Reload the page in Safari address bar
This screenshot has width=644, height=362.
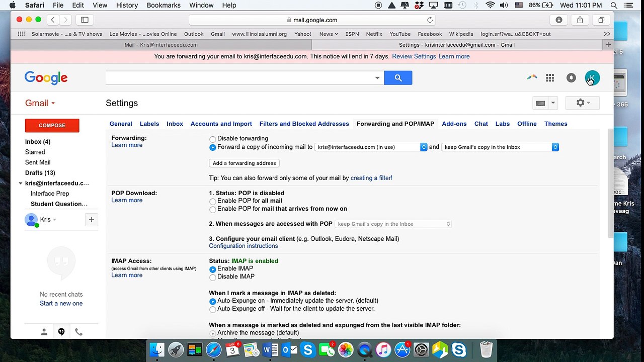tap(430, 20)
